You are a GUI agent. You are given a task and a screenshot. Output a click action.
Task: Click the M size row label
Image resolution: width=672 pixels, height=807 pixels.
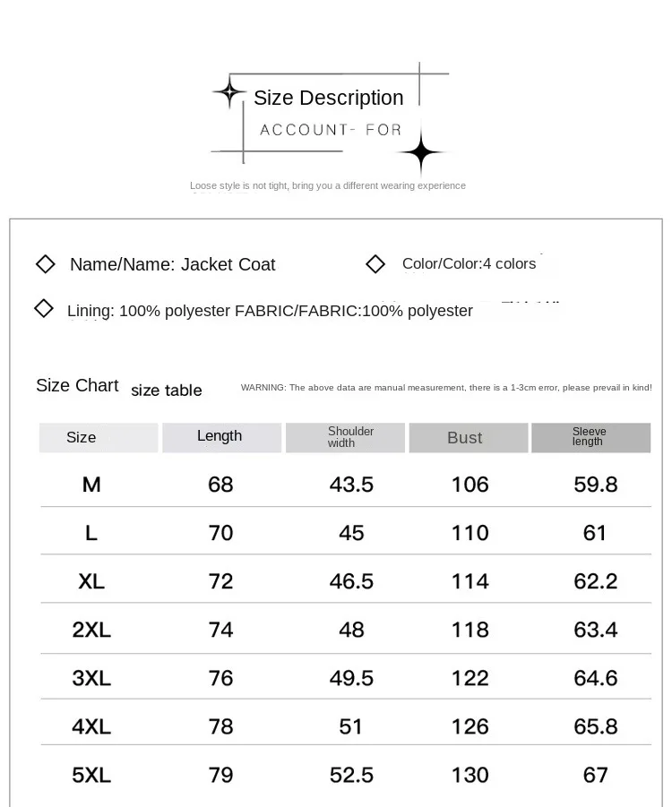91,485
